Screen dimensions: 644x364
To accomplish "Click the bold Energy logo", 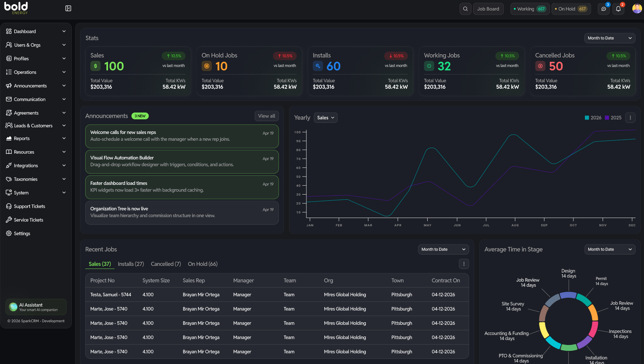I will (16, 8).
